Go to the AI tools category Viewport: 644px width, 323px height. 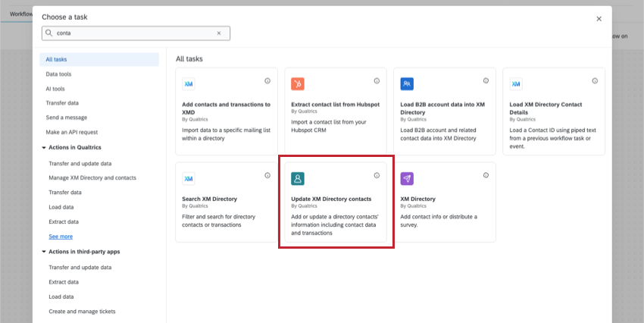coord(55,89)
